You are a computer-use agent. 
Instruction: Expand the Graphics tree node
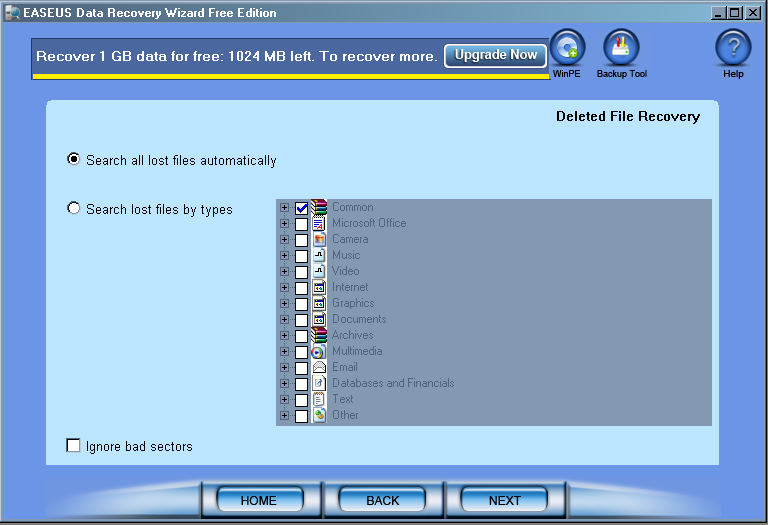tap(284, 304)
